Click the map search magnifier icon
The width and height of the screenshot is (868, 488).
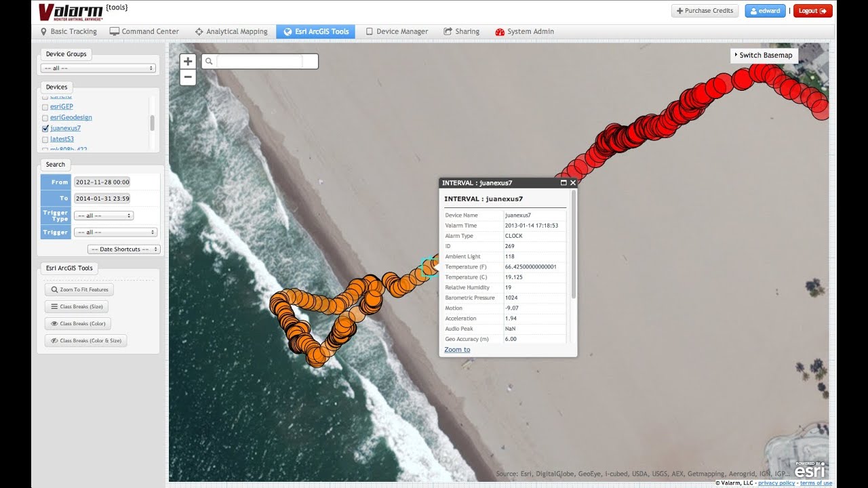click(x=209, y=61)
